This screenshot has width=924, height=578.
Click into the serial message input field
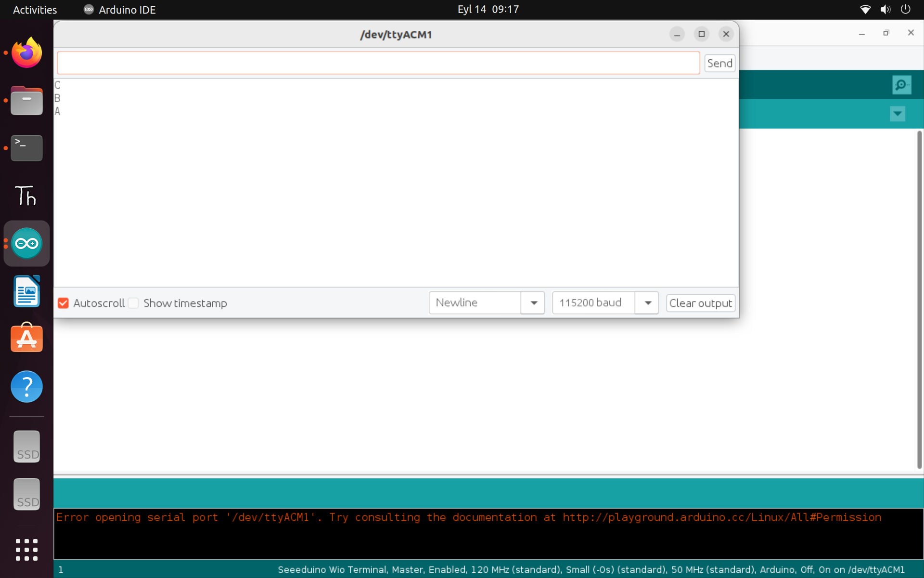pyautogui.click(x=378, y=63)
